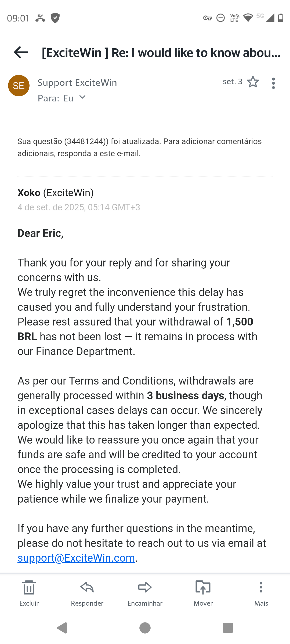Image resolution: width=290 pixels, height=644 pixels.
Task: Open recent apps with square button
Action: tap(228, 628)
